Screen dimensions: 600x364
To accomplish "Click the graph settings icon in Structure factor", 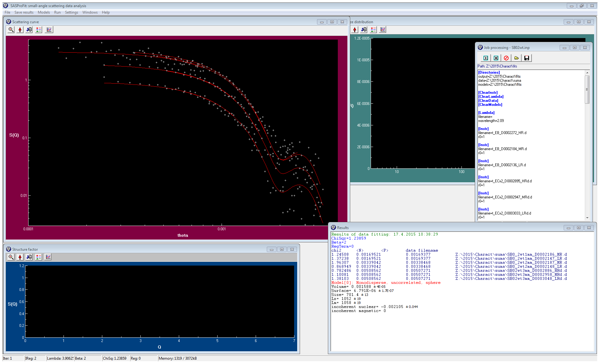I will pos(48,257).
